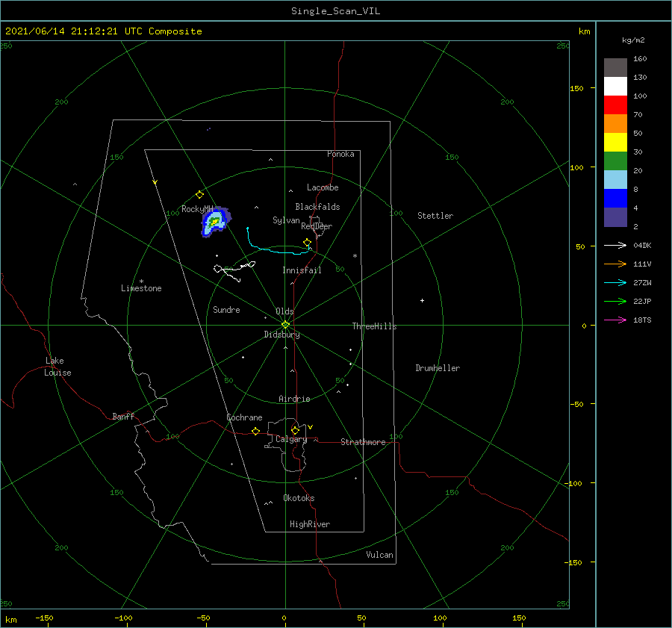
Task: Click the Drumheller town label
Action: point(438,368)
